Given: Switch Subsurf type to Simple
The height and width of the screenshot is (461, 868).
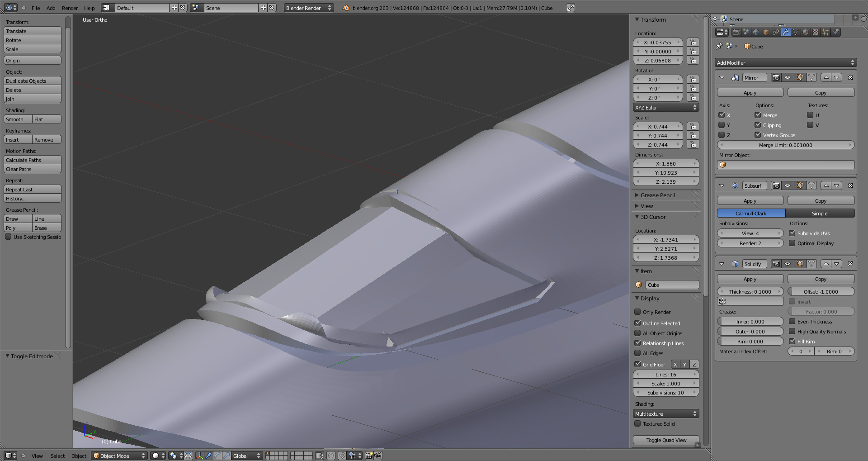Looking at the screenshot, I should coord(820,213).
